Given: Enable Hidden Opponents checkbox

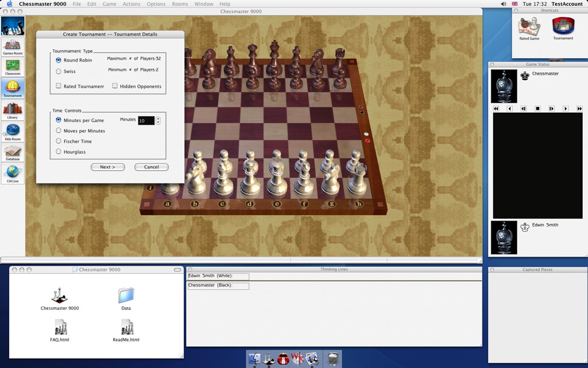Looking at the screenshot, I should pyautogui.click(x=115, y=86).
